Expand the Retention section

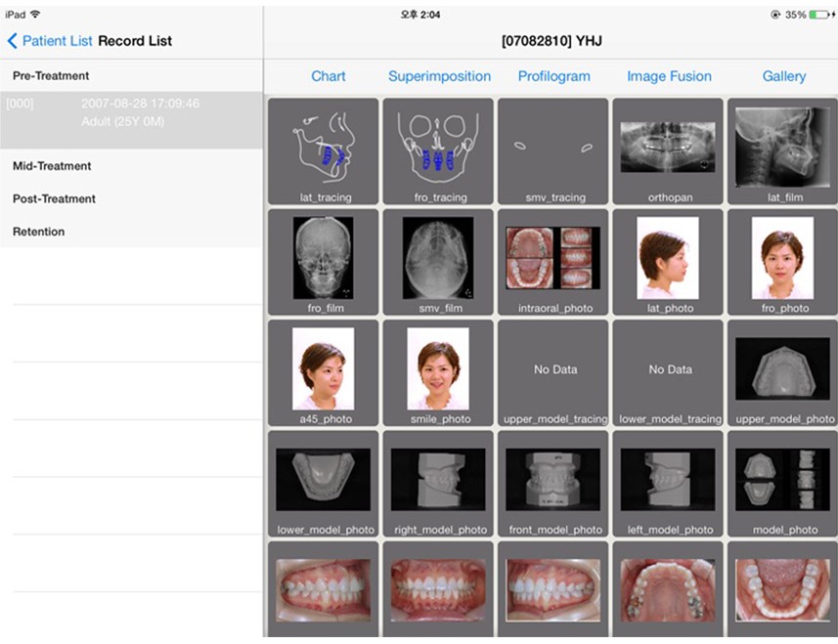point(38,233)
